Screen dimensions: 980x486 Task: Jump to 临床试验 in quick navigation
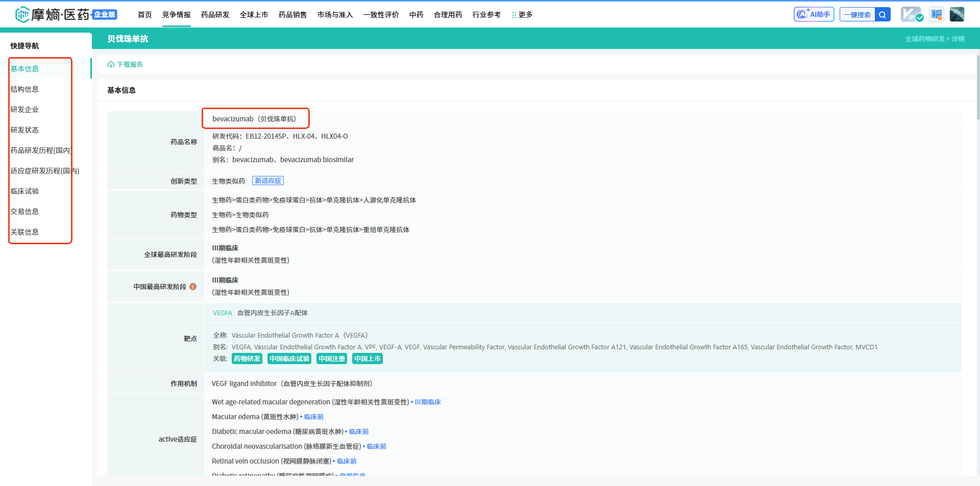coord(24,191)
